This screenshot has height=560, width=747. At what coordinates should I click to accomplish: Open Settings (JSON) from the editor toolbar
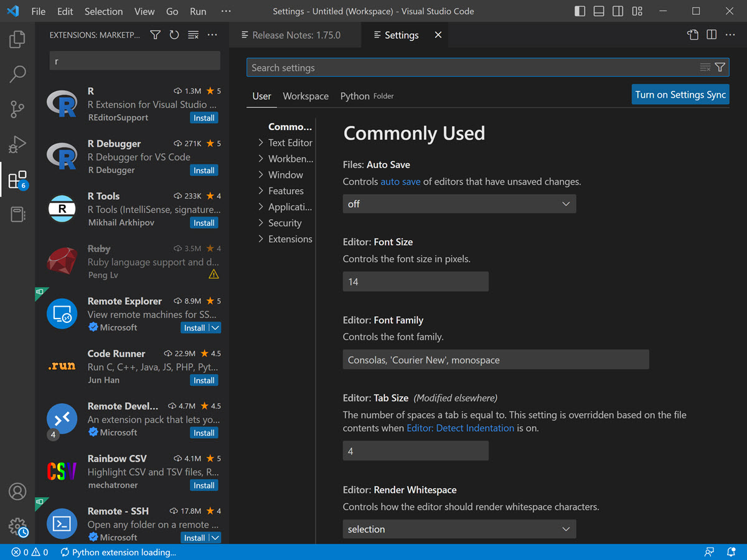tap(693, 35)
